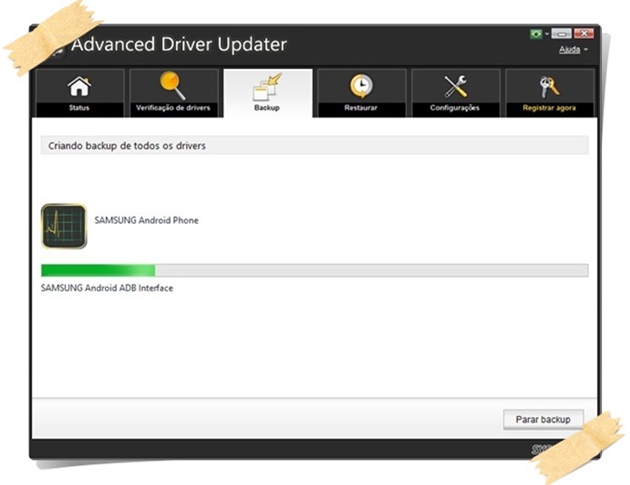Switch to the Status tab label
The width and height of the screenshot is (630, 485).
(79, 108)
